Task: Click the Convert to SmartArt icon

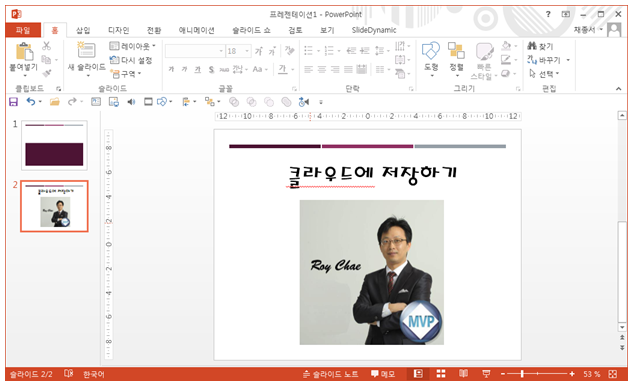Action: coord(400,74)
